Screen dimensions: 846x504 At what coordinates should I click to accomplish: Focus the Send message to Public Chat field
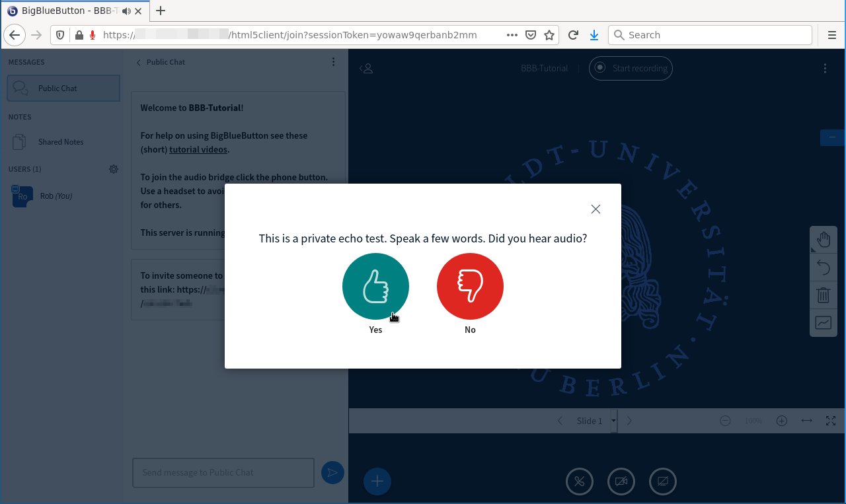[x=223, y=472]
